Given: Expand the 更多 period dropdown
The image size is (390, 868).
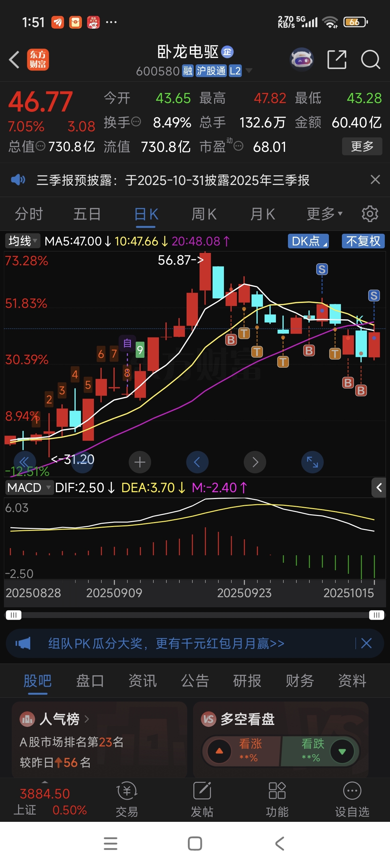Looking at the screenshot, I should point(324,214).
